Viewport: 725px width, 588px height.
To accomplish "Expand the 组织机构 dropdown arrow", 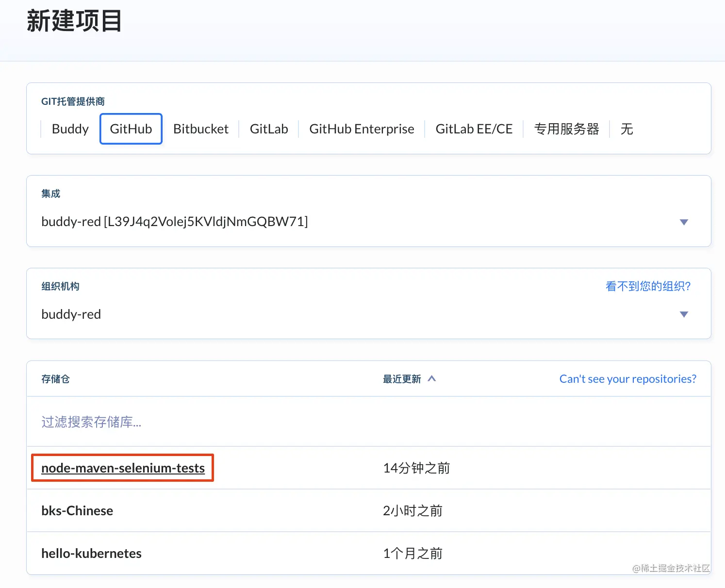I will 684,314.
